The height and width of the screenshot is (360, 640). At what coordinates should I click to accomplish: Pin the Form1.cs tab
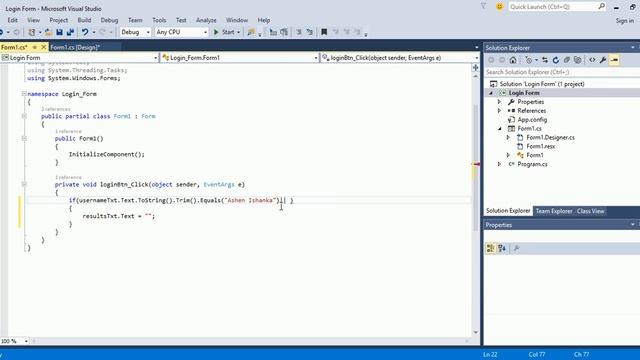point(35,47)
